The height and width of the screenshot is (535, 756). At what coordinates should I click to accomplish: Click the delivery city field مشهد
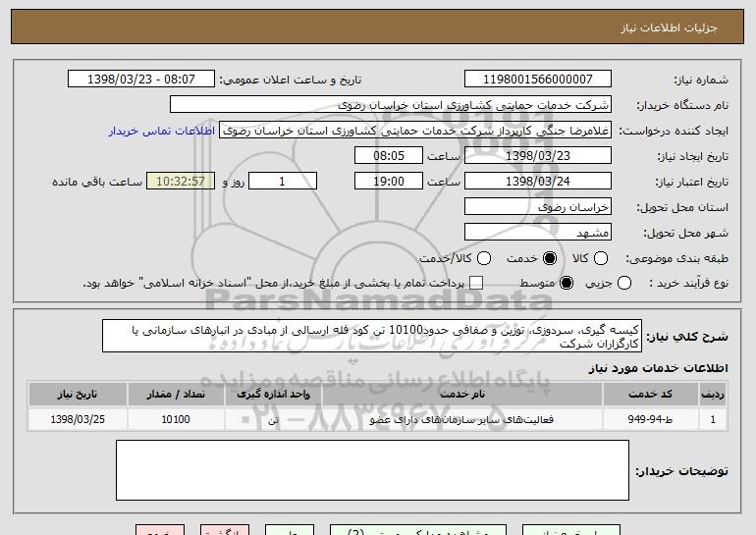click(538, 232)
